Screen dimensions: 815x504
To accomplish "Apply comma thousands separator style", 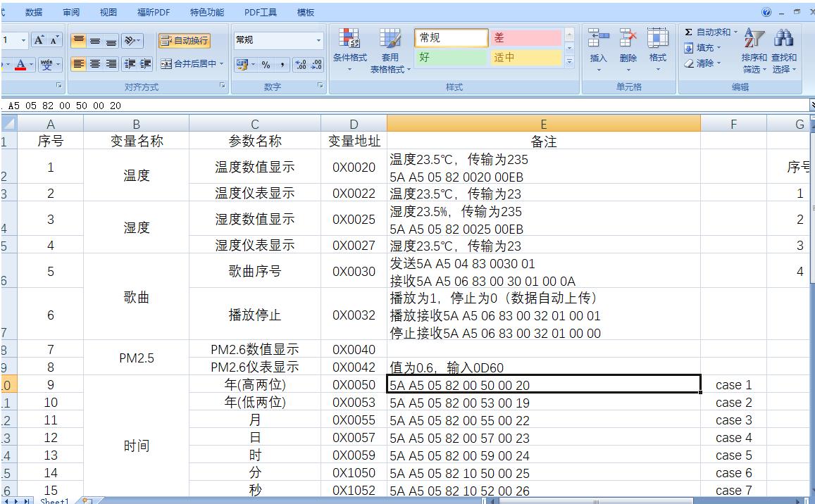I will [282, 65].
